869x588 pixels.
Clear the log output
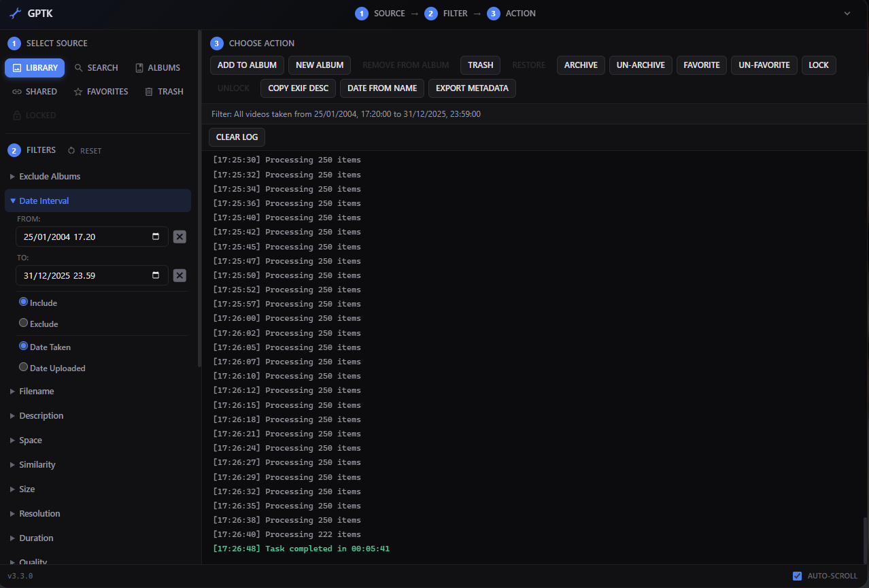pos(237,137)
